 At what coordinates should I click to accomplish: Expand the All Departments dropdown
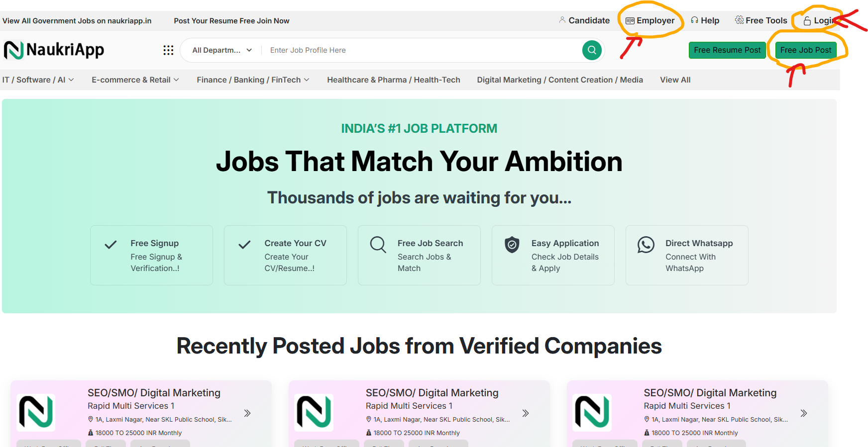222,50
